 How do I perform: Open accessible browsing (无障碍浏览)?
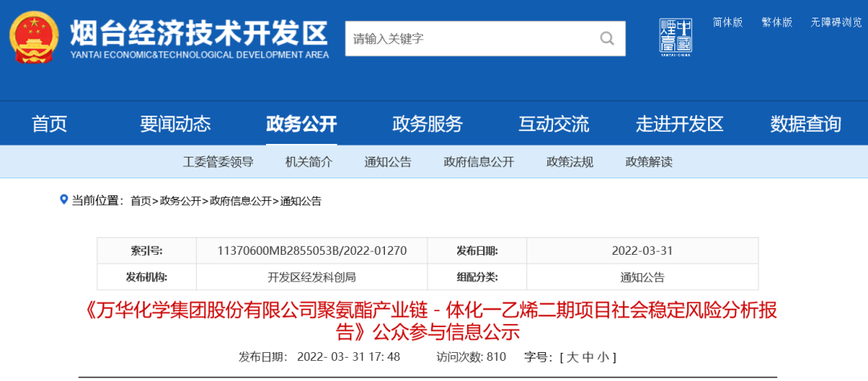click(836, 23)
